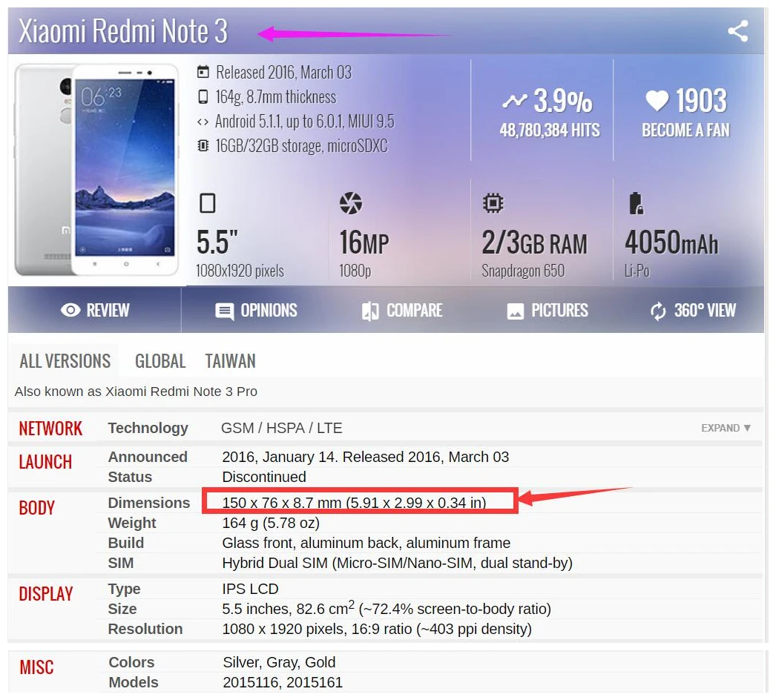The width and height of the screenshot is (776, 700).
Task: Click the Announced spec label
Action: 148,457
